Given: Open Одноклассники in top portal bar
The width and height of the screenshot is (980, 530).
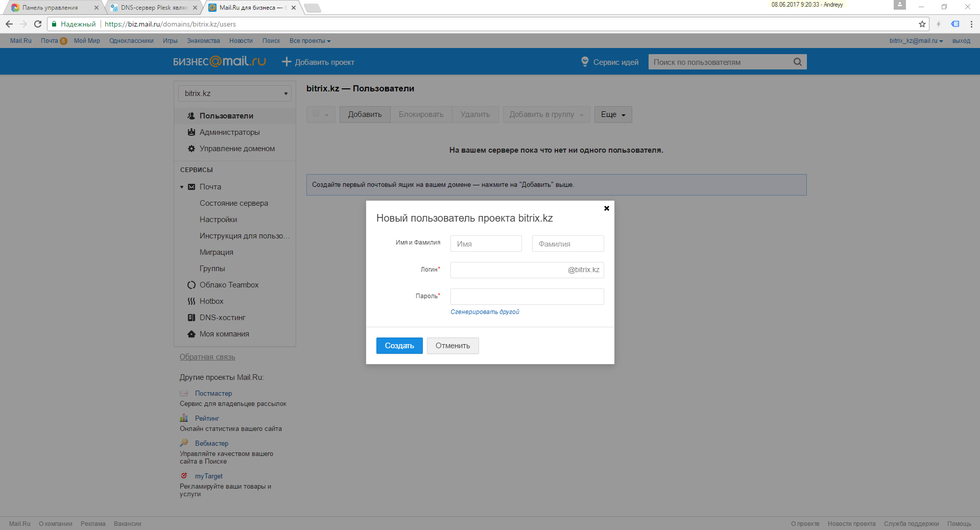Looking at the screenshot, I should [131, 41].
